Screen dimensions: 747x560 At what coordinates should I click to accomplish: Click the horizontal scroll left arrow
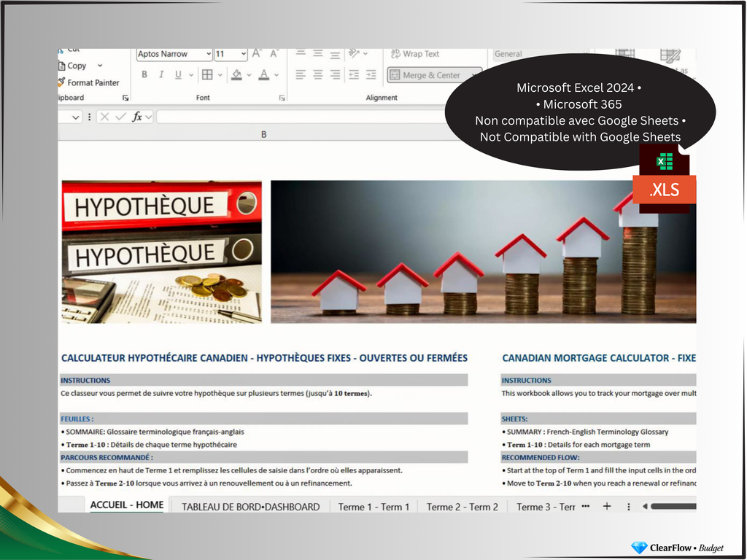click(x=645, y=506)
